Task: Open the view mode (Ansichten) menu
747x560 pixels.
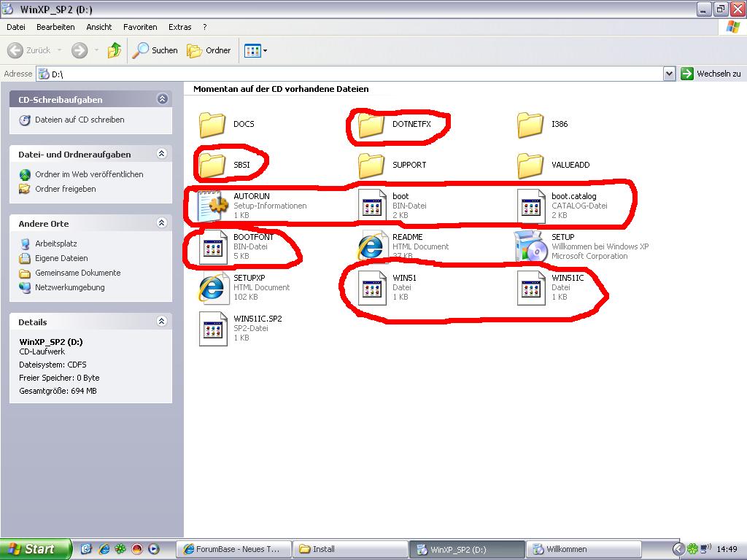Action: [255, 50]
